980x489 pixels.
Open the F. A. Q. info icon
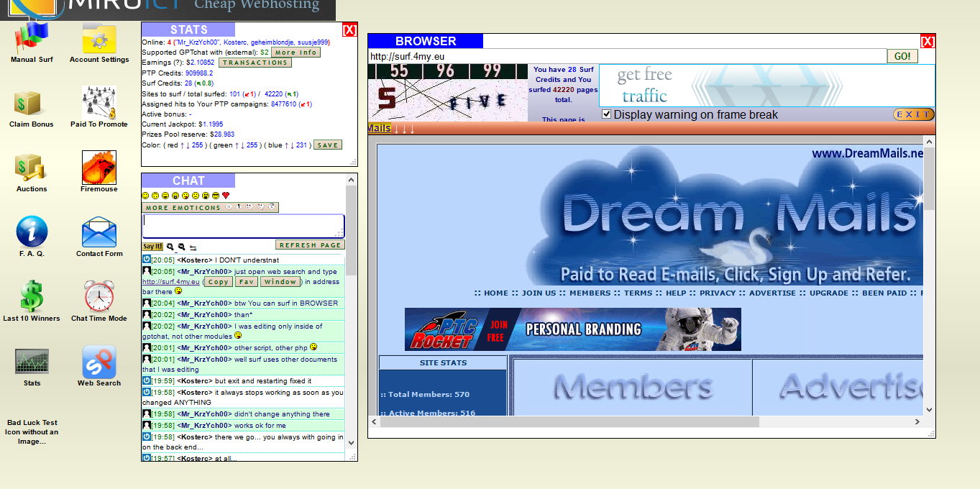[32, 232]
